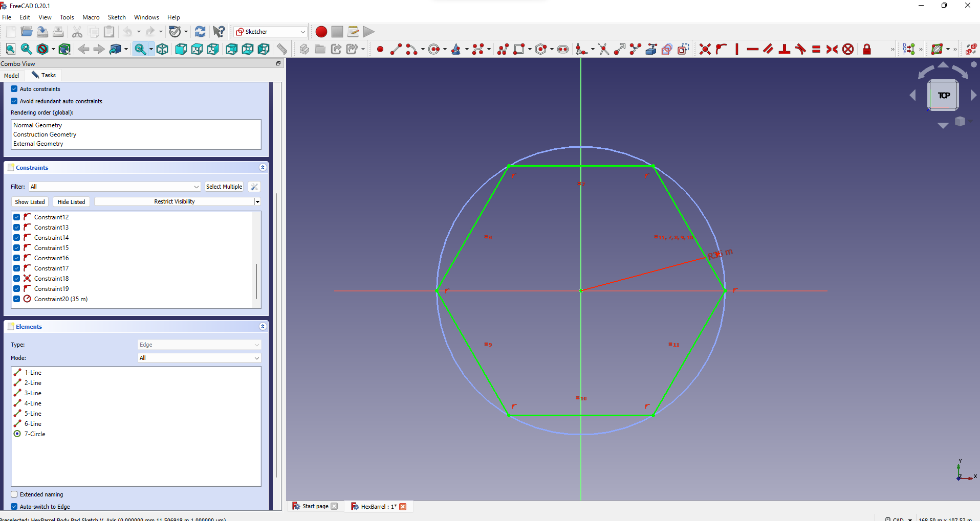Uncheck the Auto constraints checkbox
The width and height of the screenshot is (980, 521).
pyautogui.click(x=14, y=89)
